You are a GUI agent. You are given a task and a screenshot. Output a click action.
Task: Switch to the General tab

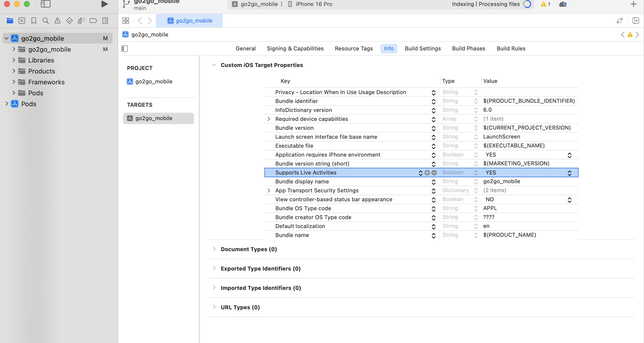pos(246,49)
